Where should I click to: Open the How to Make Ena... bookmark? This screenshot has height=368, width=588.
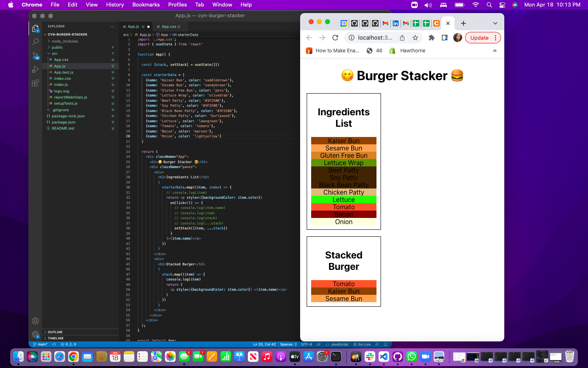point(332,51)
